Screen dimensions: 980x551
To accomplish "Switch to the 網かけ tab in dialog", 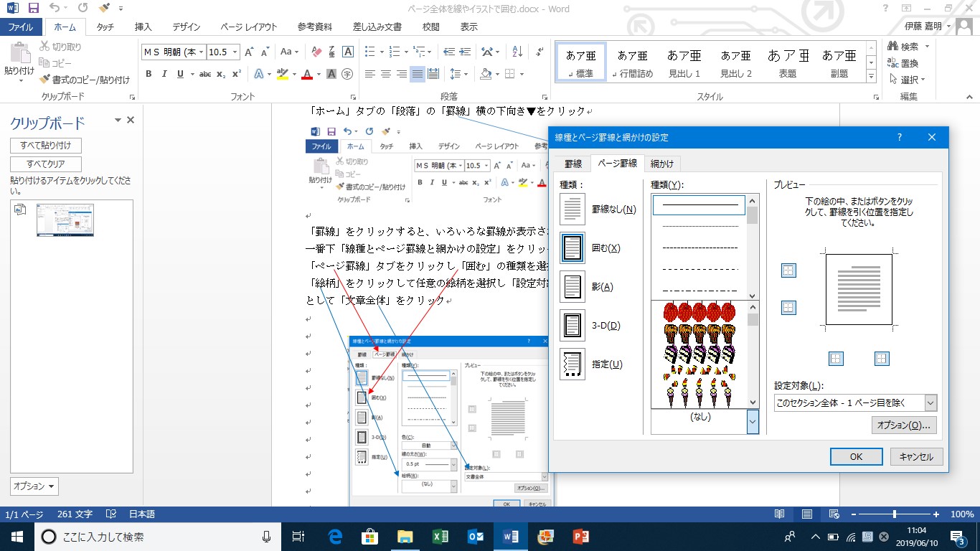I will click(661, 164).
